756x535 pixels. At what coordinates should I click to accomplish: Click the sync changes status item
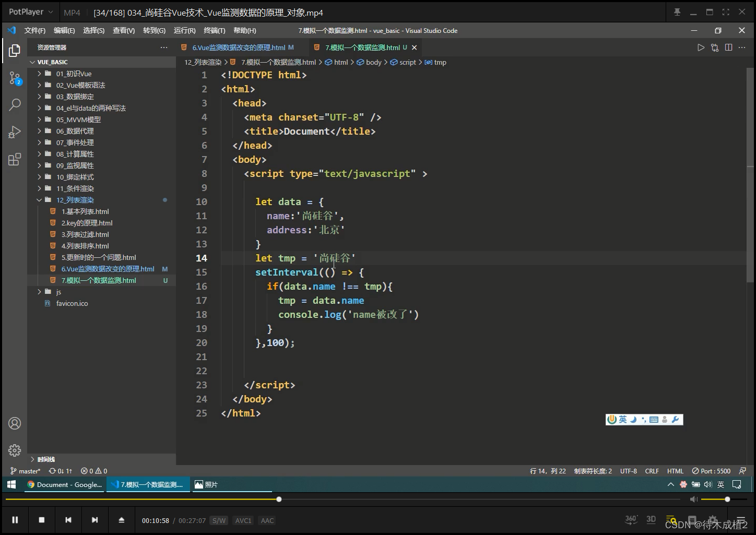[x=61, y=471]
